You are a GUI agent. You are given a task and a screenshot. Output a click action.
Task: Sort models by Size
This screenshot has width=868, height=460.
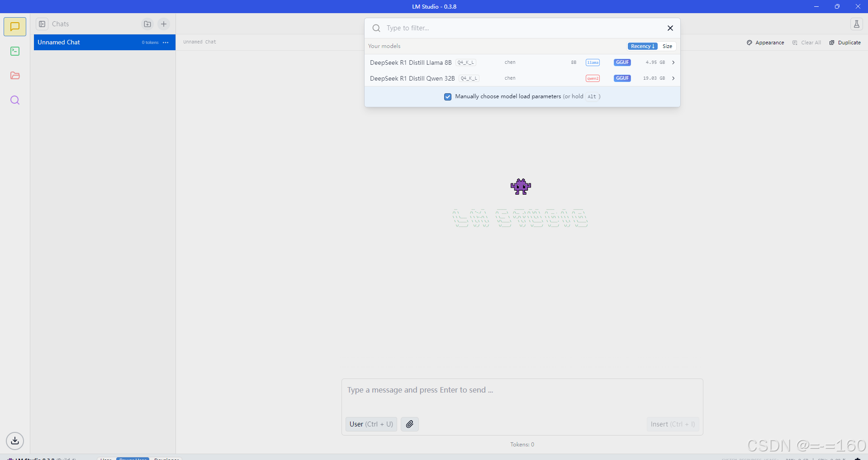pos(667,46)
